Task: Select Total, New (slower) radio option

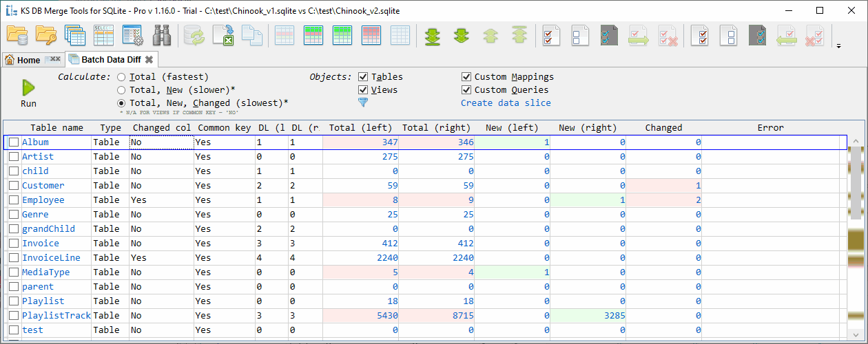Action: point(121,90)
